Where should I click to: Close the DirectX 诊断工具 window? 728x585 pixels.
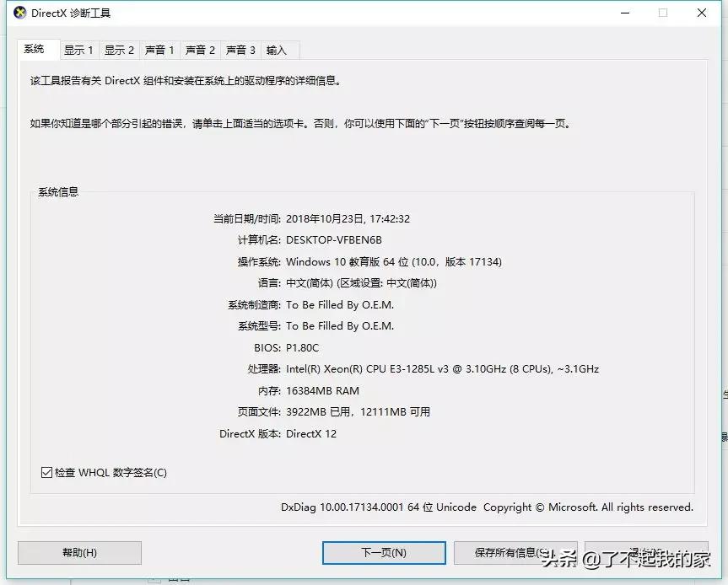[x=702, y=13]
